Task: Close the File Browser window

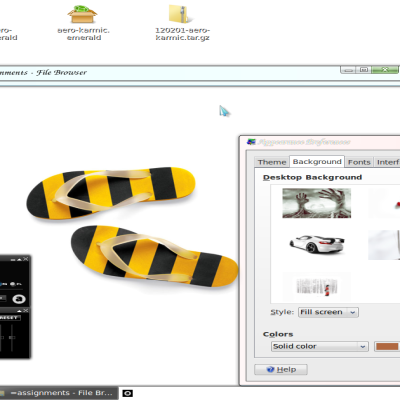Action: 385,70
